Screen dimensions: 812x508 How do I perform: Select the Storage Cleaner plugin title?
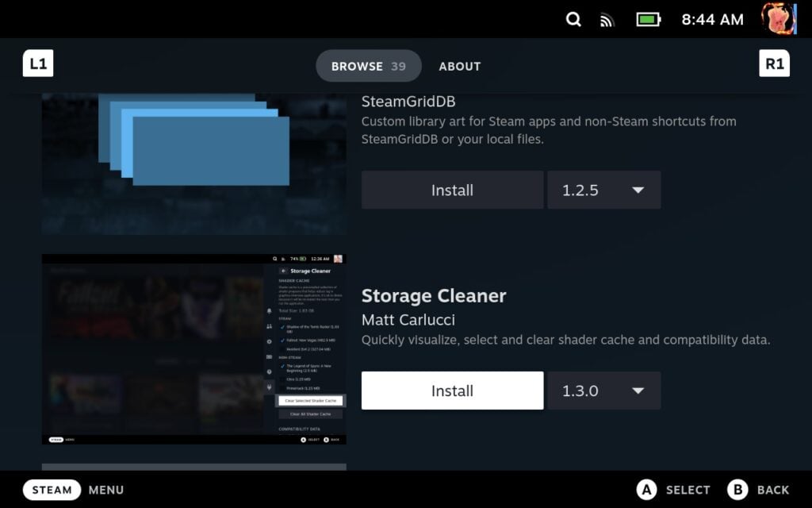point(433,295)
